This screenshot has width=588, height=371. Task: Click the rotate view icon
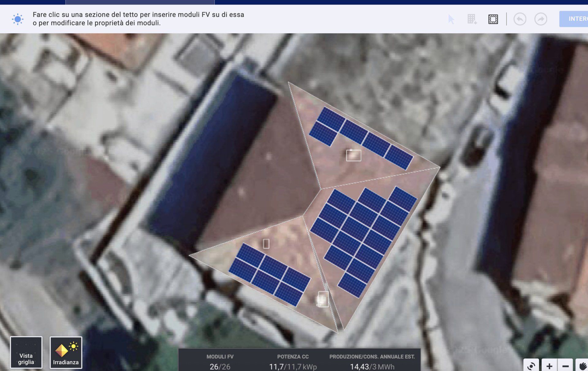point(531,365)
